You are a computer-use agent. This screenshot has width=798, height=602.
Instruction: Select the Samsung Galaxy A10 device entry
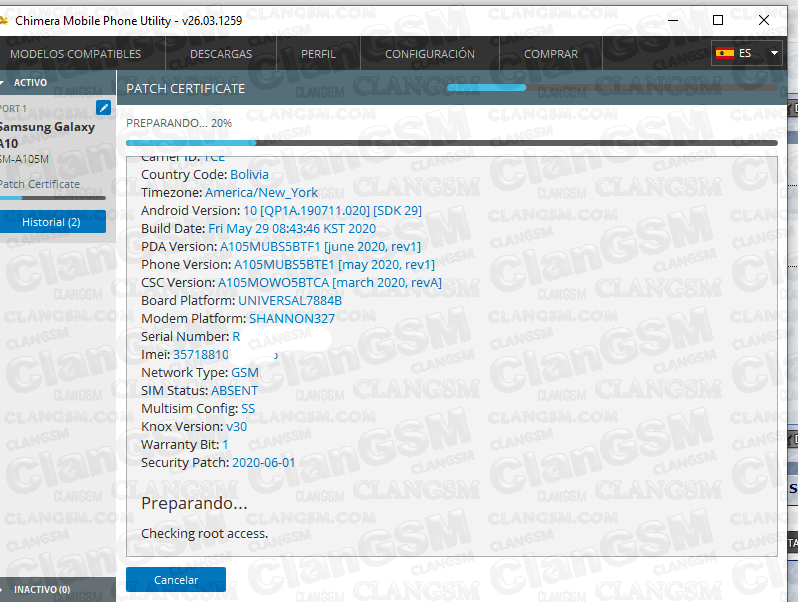click(47, 135)
